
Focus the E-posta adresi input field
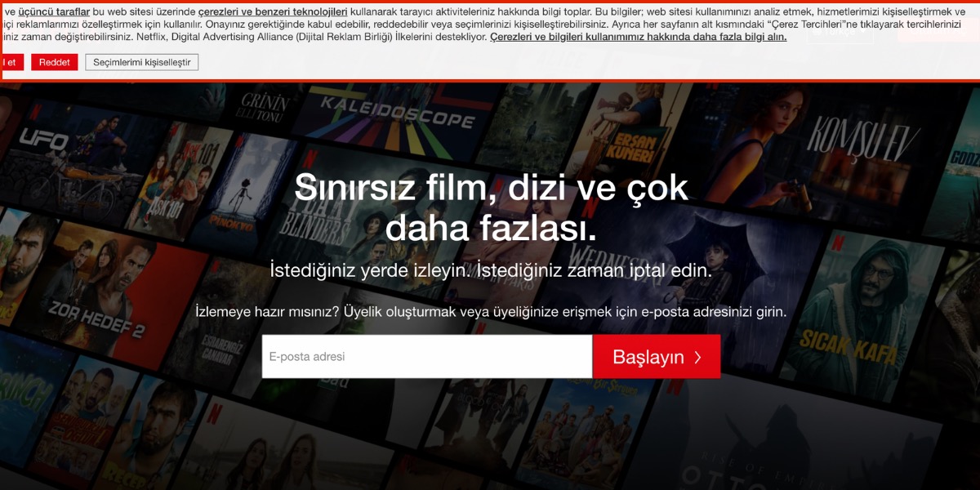426,357
